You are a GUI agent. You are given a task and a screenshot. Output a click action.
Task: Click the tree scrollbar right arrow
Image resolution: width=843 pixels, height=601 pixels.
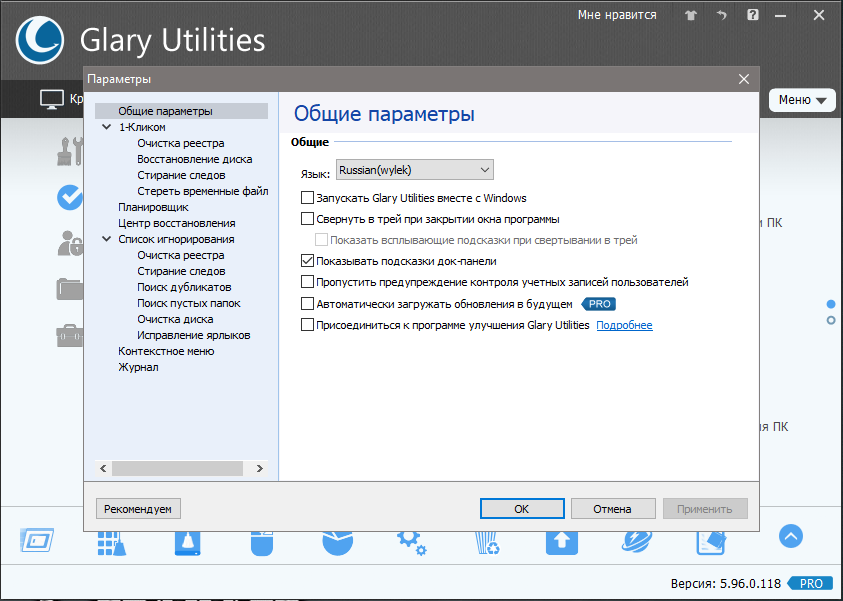(x=260, y=468)
